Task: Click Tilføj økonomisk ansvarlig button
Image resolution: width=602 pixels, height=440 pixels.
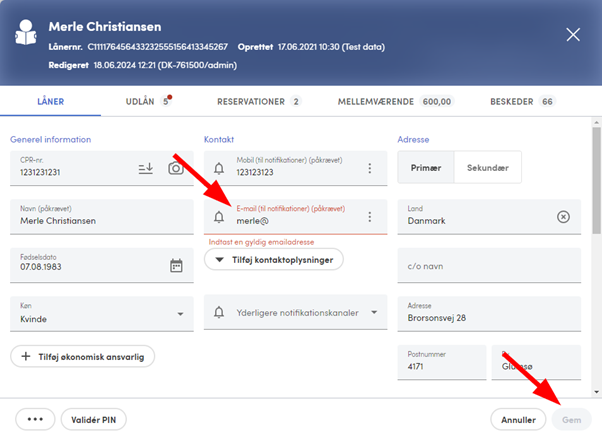Action: (83, 356)
